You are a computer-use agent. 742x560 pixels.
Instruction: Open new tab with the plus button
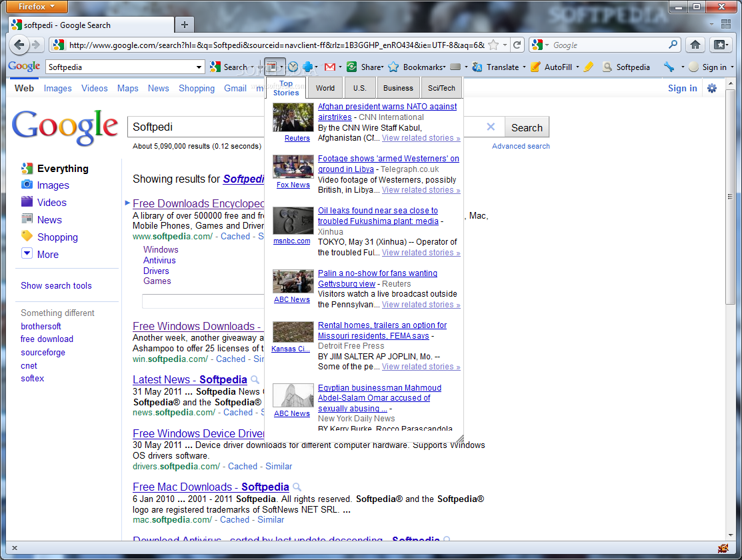point(185,25)
